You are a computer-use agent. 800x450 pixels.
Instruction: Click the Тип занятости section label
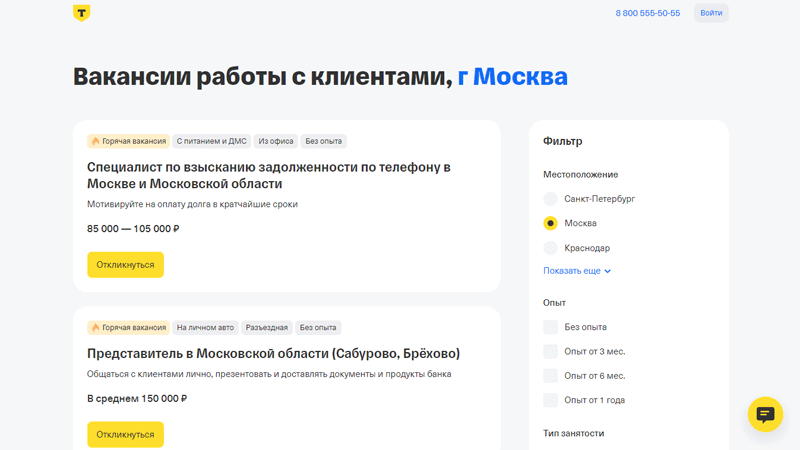pos(573,433)
